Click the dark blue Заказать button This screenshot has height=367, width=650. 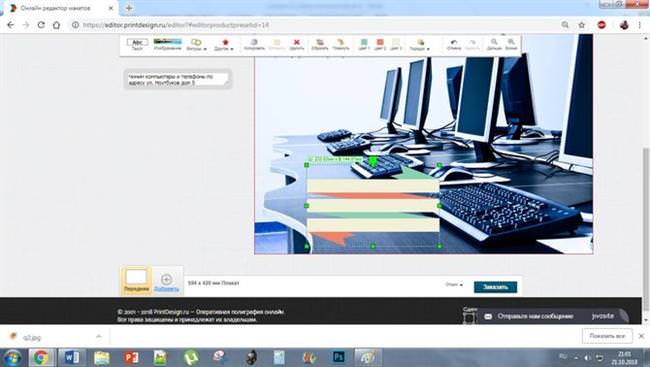click(x=495, y=287)
